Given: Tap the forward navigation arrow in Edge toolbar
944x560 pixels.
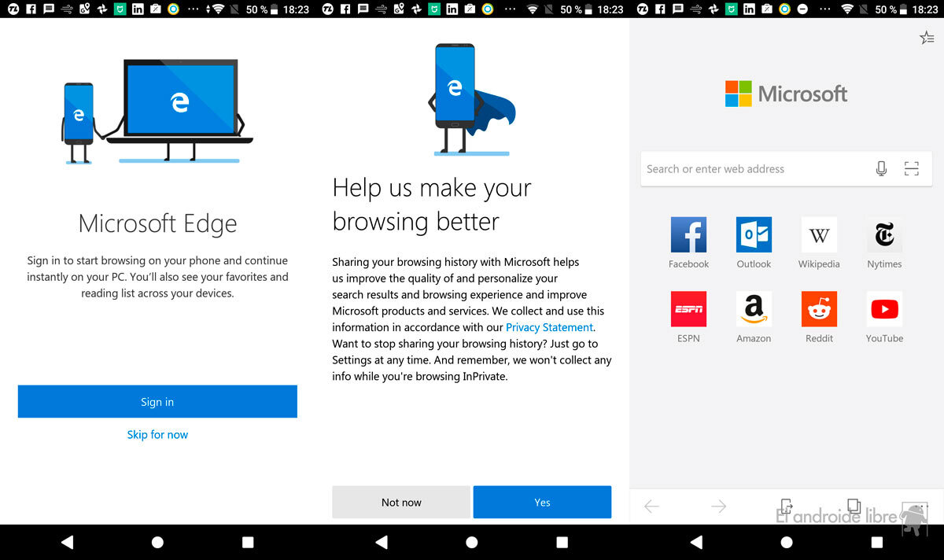Looking at the screenshot, I should coord(718,507).
